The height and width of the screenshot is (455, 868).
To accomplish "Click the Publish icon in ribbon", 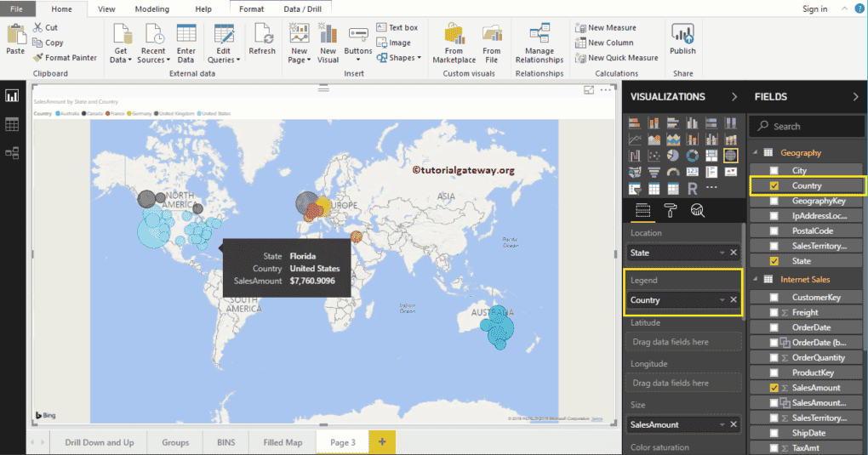I will (682, 39).
